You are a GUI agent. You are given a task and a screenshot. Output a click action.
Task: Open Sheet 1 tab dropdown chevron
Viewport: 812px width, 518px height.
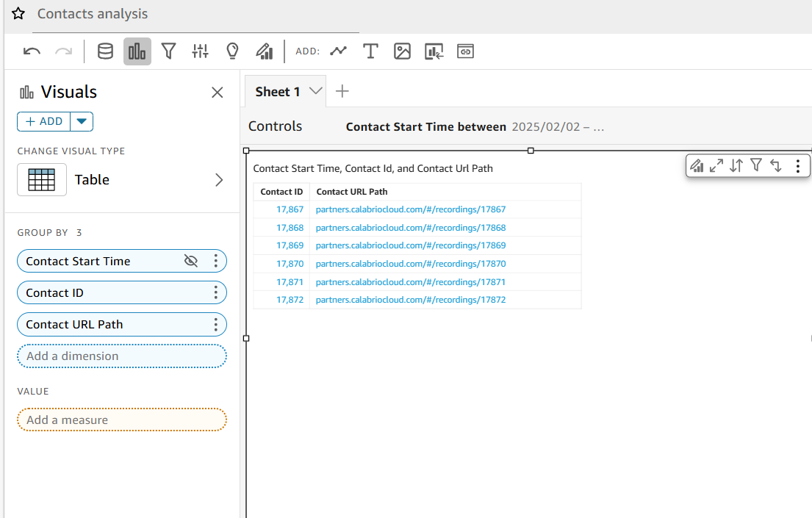coord(316,91)
